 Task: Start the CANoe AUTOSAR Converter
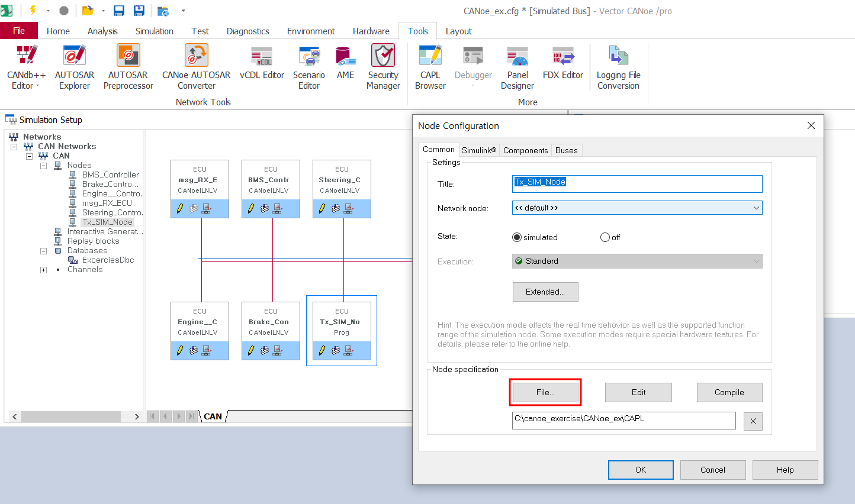[197, 67]
